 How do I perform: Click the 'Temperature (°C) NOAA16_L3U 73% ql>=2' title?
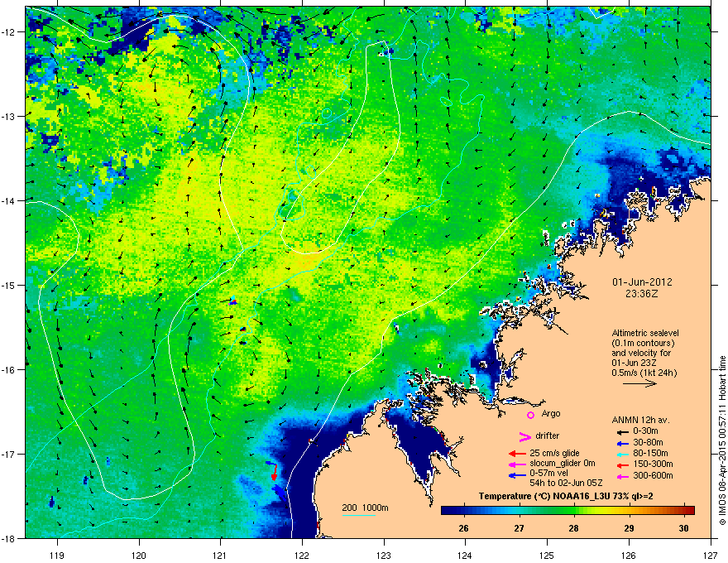tap(566, 497)
